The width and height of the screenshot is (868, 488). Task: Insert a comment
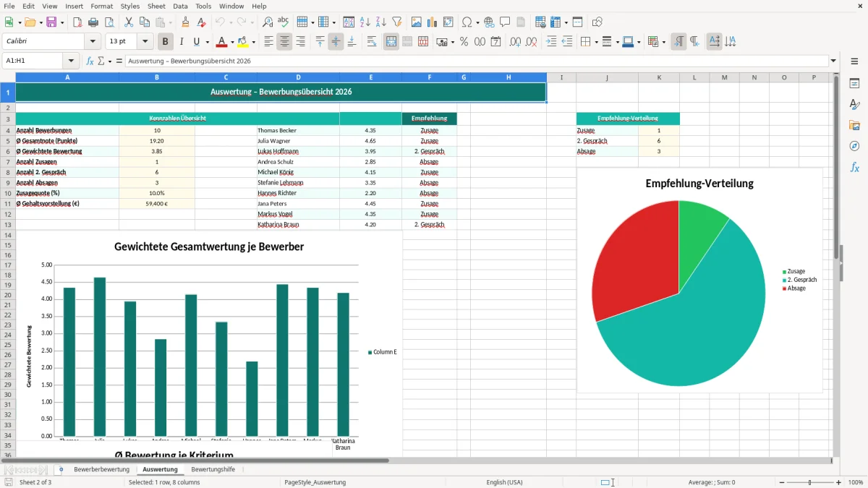505,22
